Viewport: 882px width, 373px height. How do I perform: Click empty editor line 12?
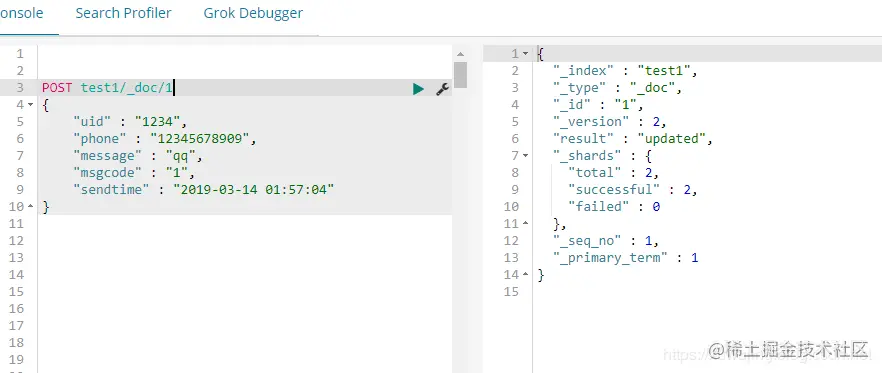point(245,240)
